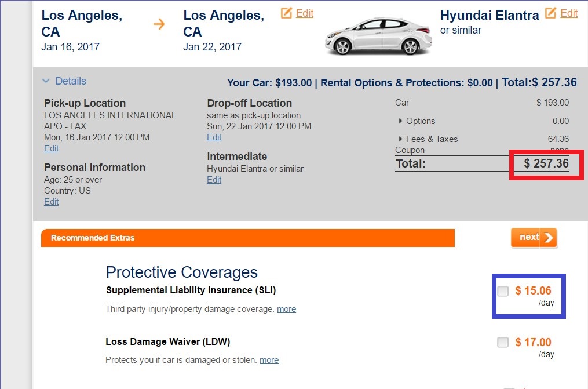
Task: Collapse the Details section chevron
Action: pos(46,81)
